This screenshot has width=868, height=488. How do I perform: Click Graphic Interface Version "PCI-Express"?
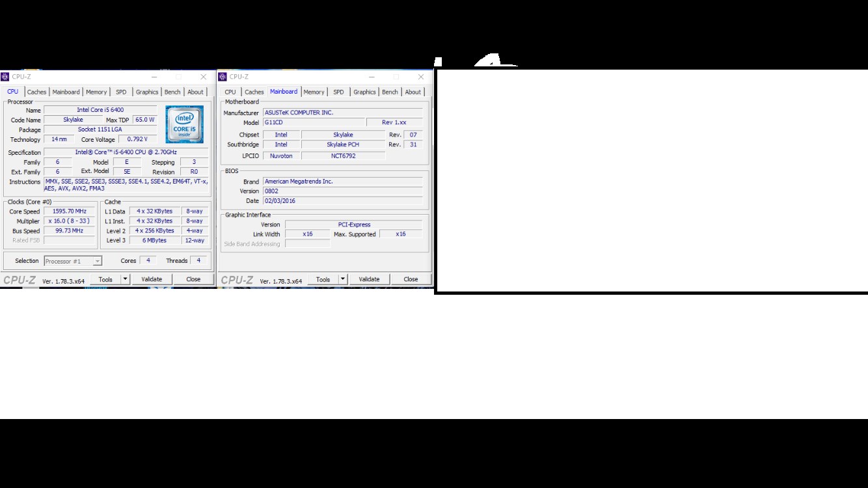[x=354, y=224]
